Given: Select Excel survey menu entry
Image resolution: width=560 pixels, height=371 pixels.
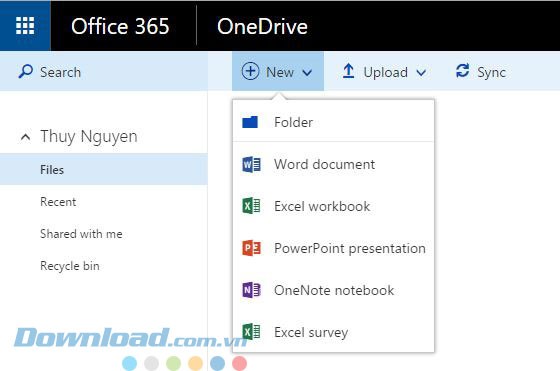Looking at the screenshot, I should [x=333, y=332].
